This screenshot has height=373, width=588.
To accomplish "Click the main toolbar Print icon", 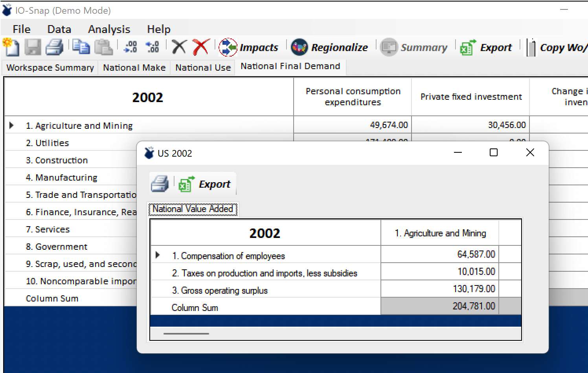I will tap(54, 48).
